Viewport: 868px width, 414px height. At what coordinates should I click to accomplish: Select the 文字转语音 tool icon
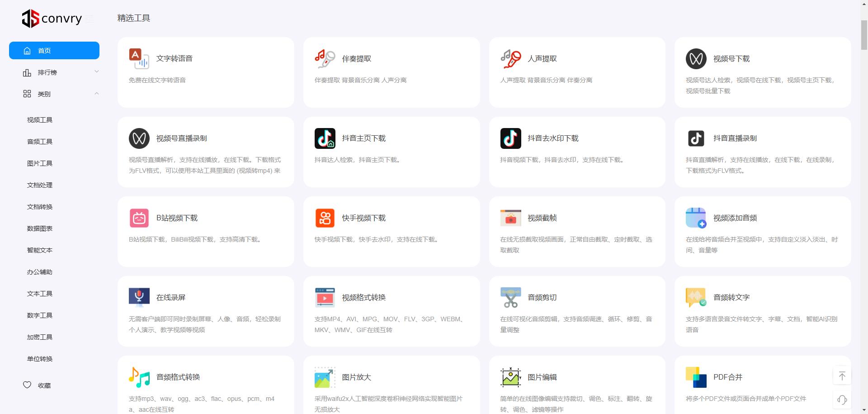point(139,59)
